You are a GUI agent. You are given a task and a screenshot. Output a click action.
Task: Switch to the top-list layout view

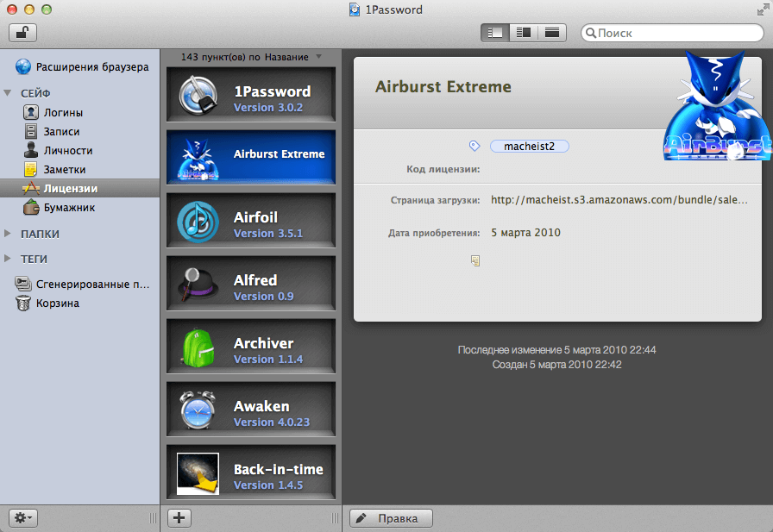[x=552, y=33]
